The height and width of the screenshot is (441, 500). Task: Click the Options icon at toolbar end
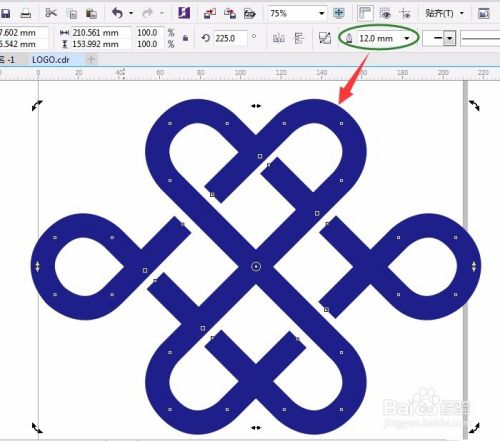483,13
